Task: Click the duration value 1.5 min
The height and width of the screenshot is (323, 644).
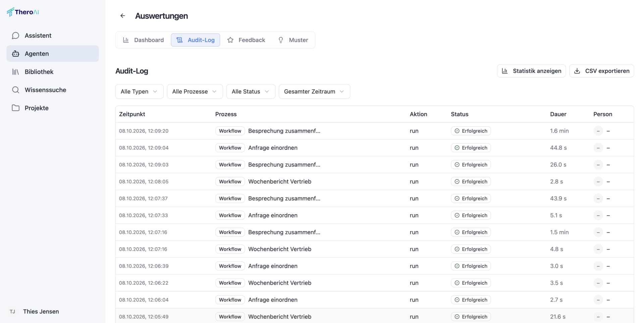Action: [559, 232]
